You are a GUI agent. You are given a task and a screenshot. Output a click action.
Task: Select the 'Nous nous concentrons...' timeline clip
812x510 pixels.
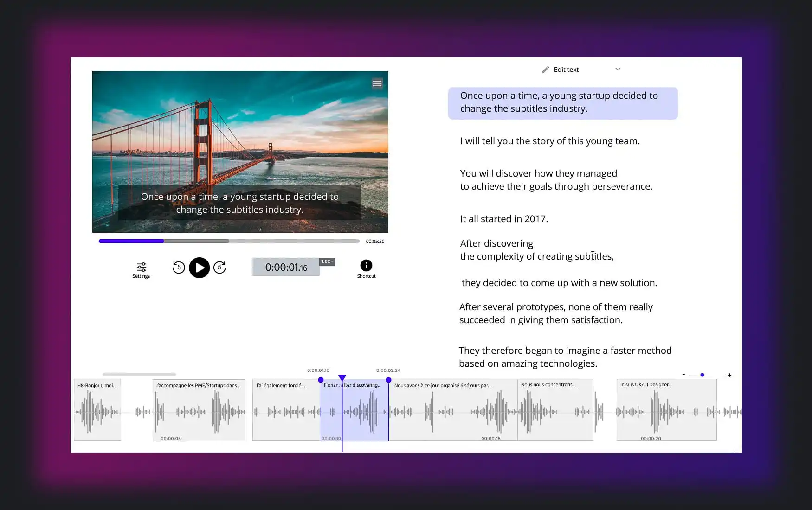(555, 410)
